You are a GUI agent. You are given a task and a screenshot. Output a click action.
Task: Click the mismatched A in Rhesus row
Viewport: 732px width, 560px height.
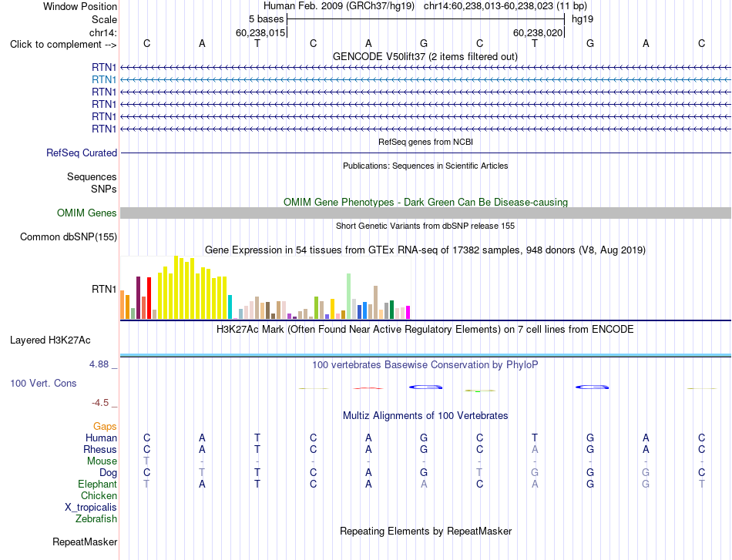535,449
